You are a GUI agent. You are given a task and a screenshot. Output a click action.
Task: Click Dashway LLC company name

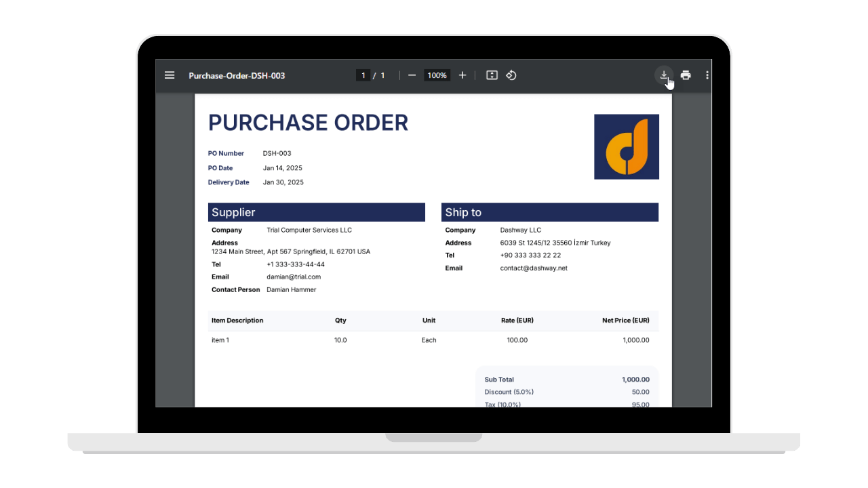click(521, 230)
